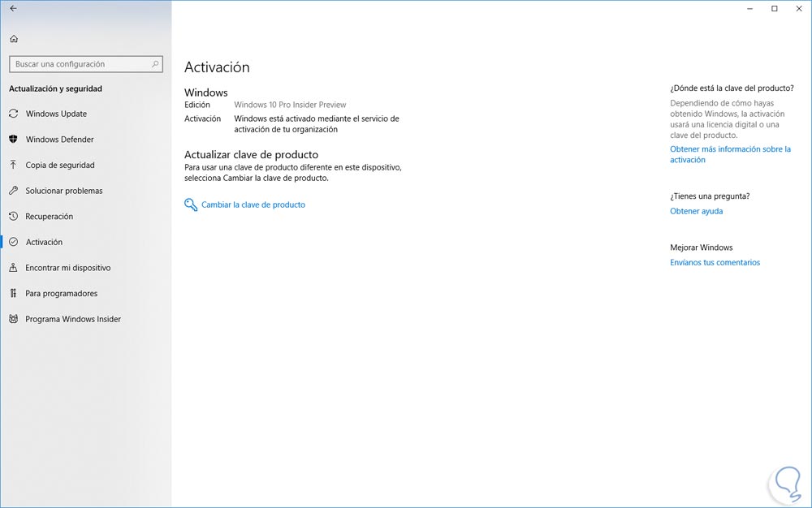Click the Solucionar problemas wrench icon
This screenshot has width=812, height=508.
(x=14, y=191)
